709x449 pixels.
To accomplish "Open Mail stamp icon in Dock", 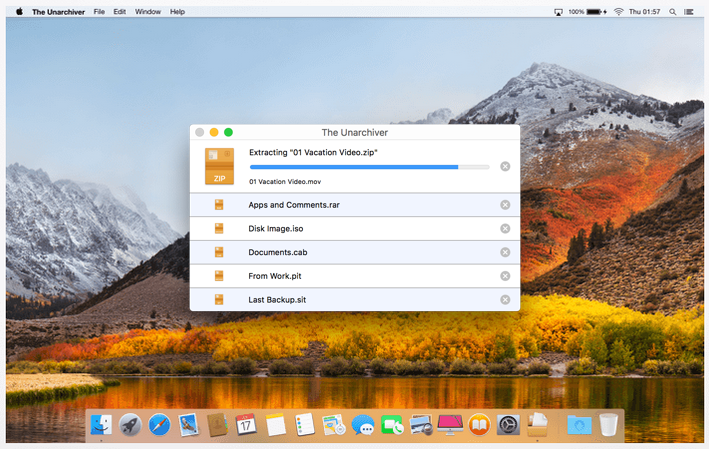I will coord(188,425).
